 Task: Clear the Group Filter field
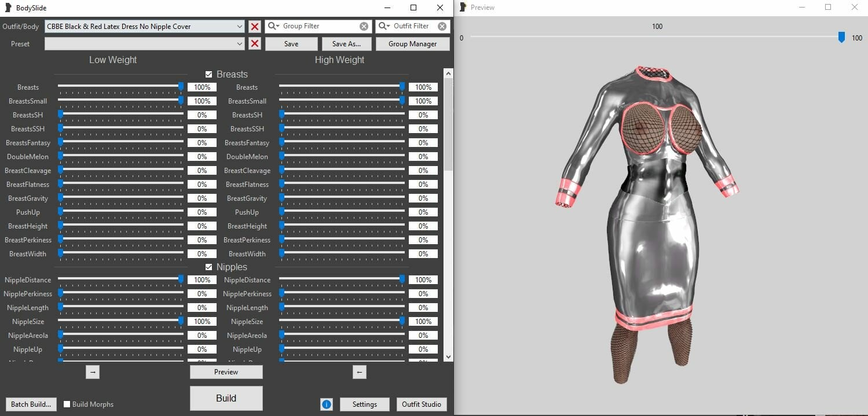pos(364,26)
